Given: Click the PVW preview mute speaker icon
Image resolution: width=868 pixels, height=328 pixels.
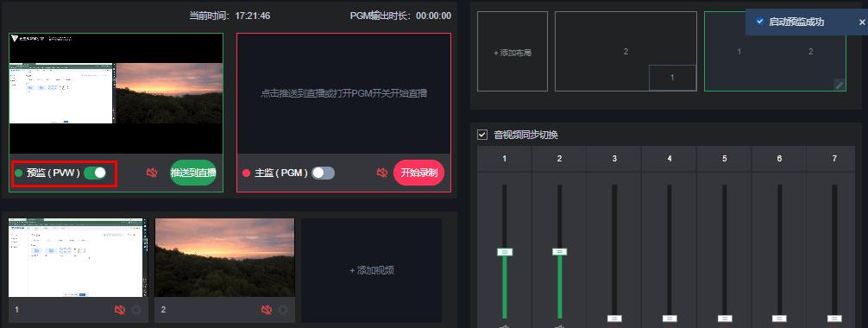Looking at the screenshot, I should [x=152, y=173].
